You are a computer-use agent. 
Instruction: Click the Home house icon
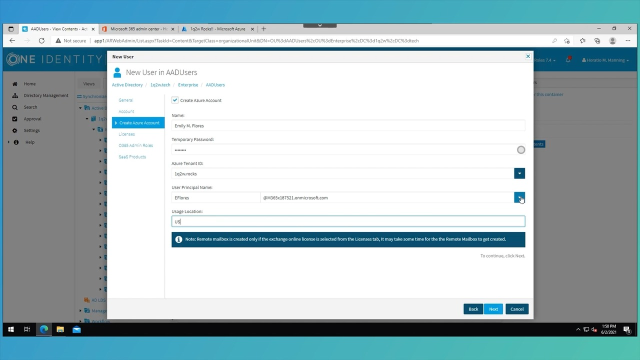15,84
